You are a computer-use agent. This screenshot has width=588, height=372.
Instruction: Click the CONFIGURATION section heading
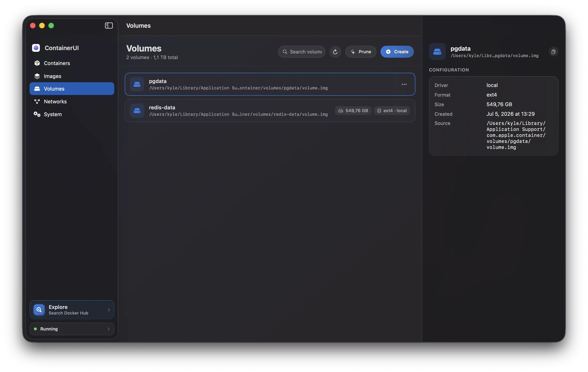tap(449, 70)
